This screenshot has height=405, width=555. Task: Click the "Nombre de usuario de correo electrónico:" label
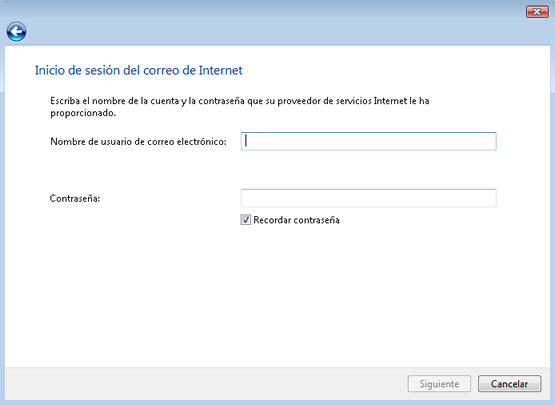(x=138, y=142)
